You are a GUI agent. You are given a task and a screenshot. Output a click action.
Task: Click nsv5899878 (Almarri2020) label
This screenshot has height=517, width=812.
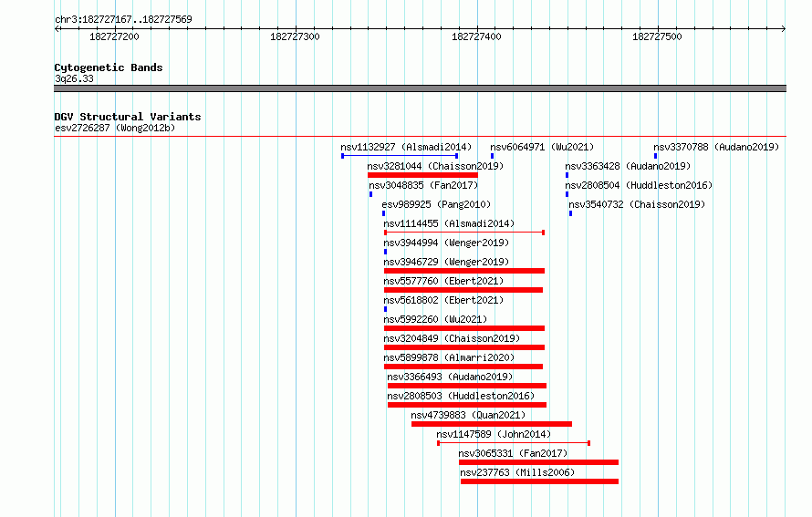(449, 357)
